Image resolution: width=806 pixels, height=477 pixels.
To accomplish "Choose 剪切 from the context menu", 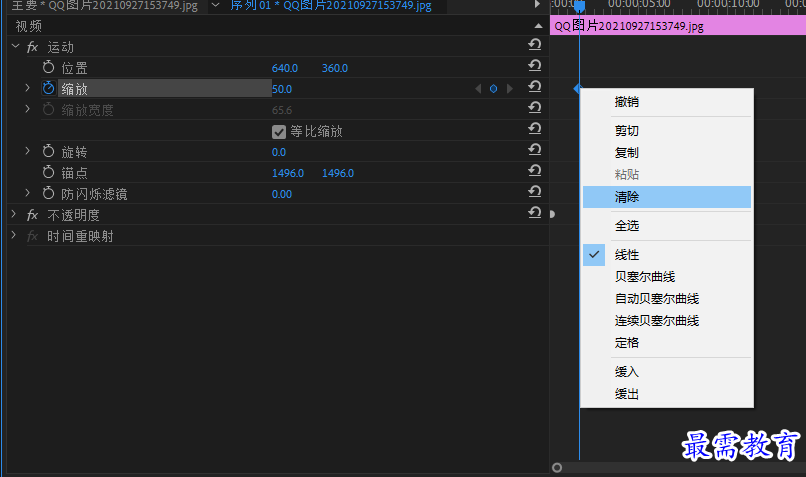I will (667, 131).
